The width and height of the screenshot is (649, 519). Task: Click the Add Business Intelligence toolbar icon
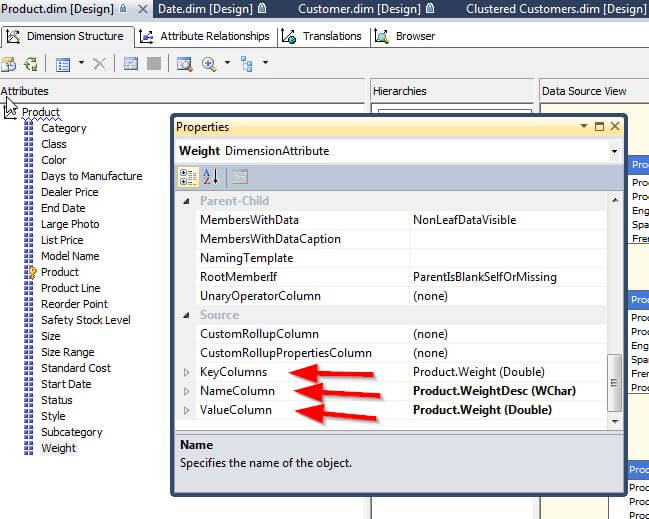[x=8, y=64]
